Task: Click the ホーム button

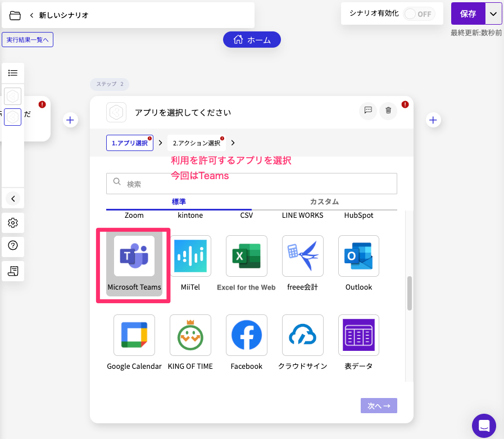Action: pyautogui.click(x=252, y=40)
